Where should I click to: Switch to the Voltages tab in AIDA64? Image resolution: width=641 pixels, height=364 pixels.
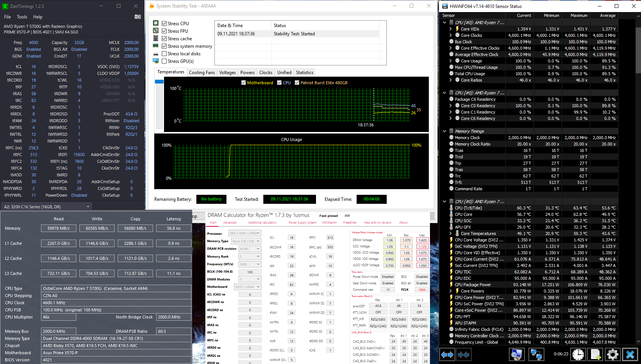click(228, 73)
